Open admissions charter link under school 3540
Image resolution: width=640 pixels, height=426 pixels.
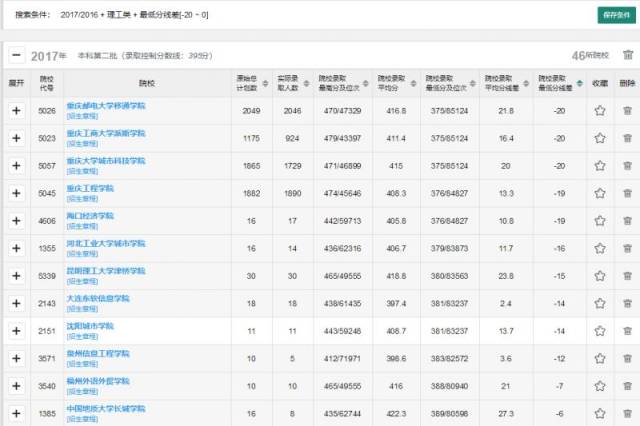pos(82,392)
